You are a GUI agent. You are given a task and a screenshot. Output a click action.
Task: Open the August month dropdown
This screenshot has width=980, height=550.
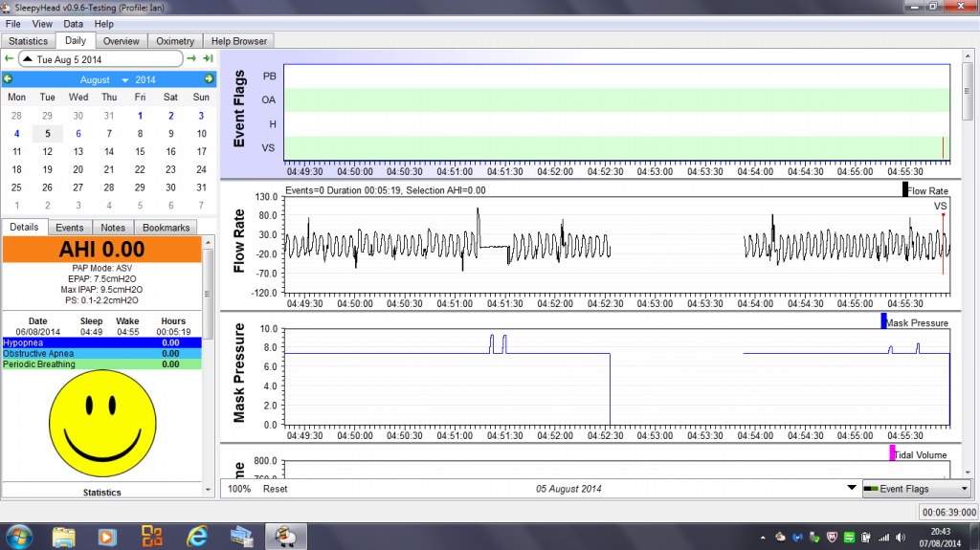pyautogui.click(x=103, y=80)
